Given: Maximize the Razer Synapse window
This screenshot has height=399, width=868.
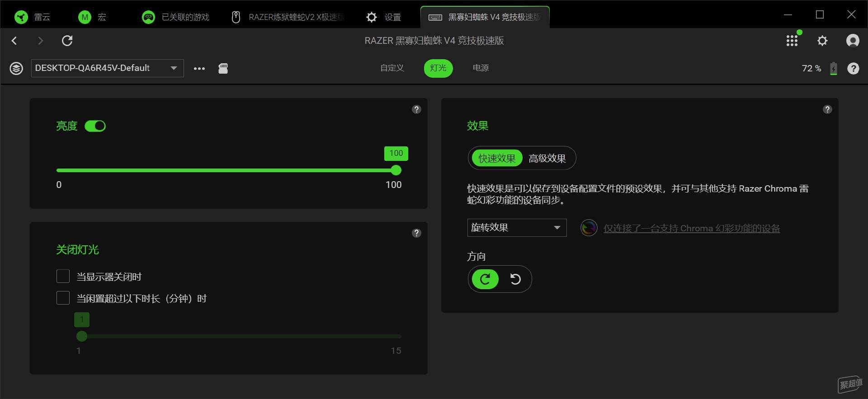Looking at the screenshot, I should point(820,15).
